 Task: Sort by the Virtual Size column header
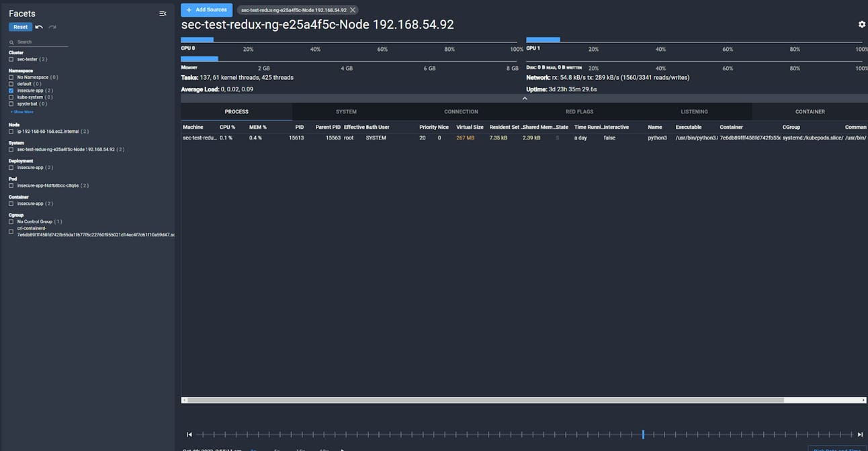tap(470, 128)
